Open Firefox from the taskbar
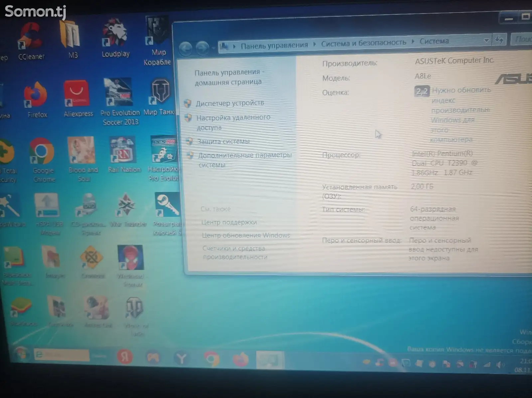Screen dimensions: 532x398 point(240,359)
